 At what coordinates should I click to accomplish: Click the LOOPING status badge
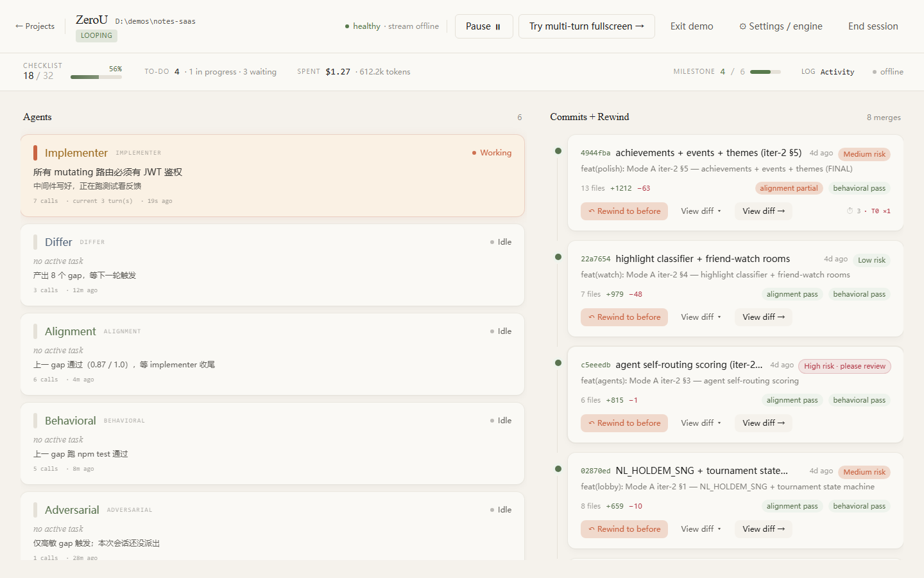tap(96, 35)
